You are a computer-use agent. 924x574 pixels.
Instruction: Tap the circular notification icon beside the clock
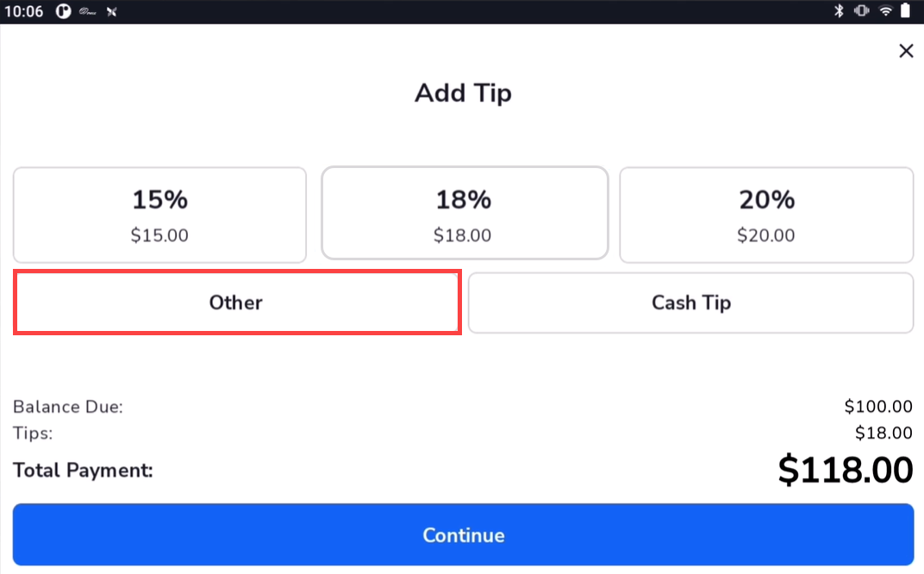(63, 12)
